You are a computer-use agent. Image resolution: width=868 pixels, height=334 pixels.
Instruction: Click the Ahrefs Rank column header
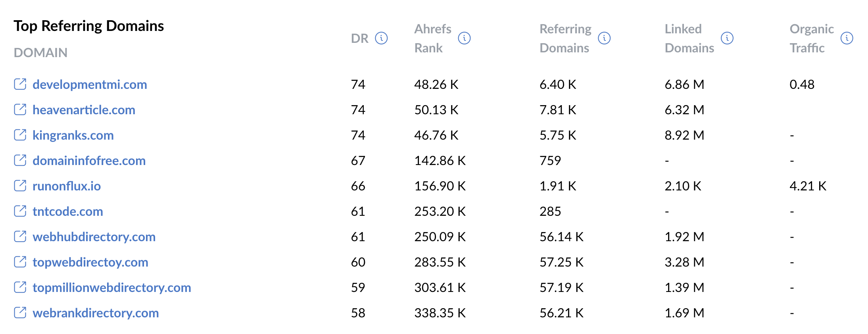click(432, 38)
